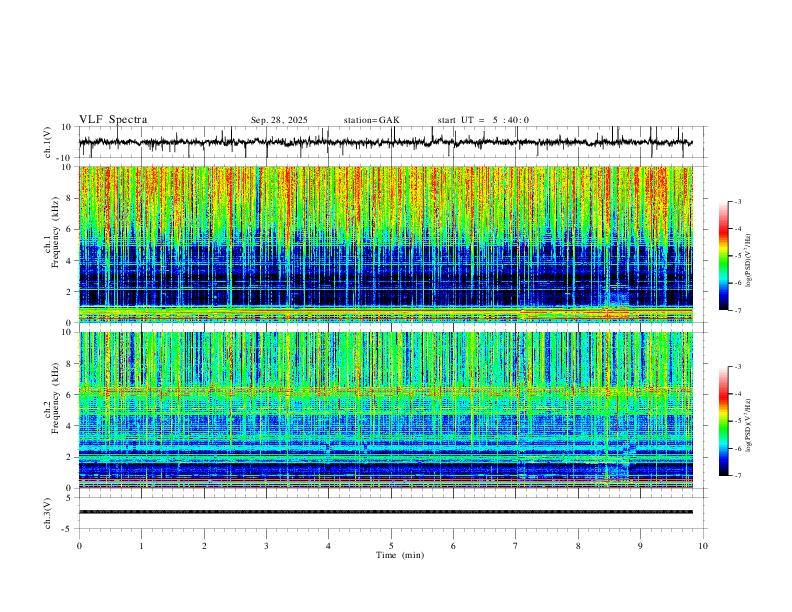Click the lower colorbar log(PSD) label
792x612 pixels.
pyautogui.click(x=748, y=425)
